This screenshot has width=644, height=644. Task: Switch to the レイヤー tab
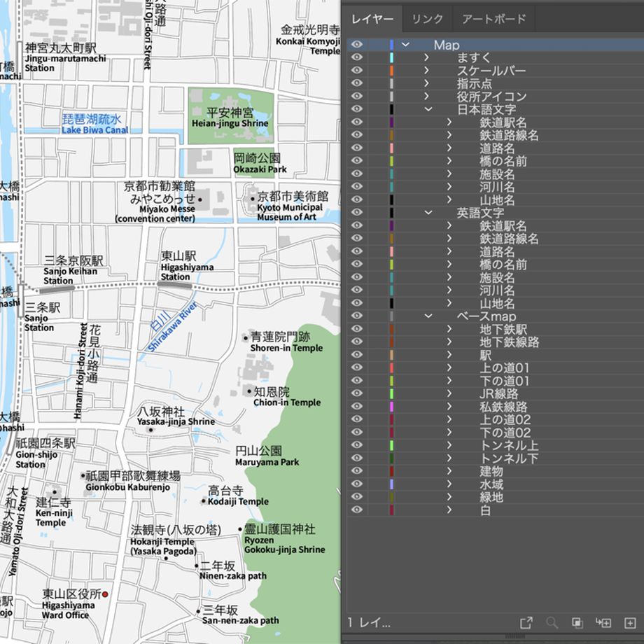[372, 19]
